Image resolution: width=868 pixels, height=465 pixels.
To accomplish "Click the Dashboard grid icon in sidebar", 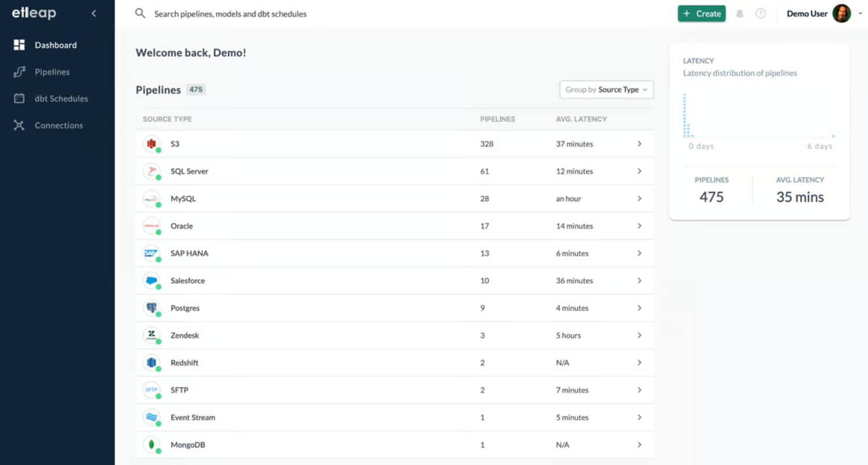I will (19, 45).
